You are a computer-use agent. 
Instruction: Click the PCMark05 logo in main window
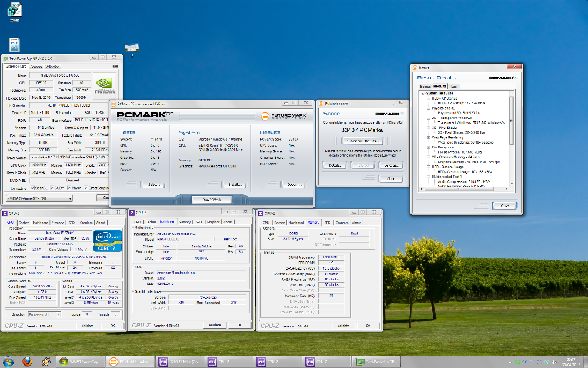click(145, 115)
